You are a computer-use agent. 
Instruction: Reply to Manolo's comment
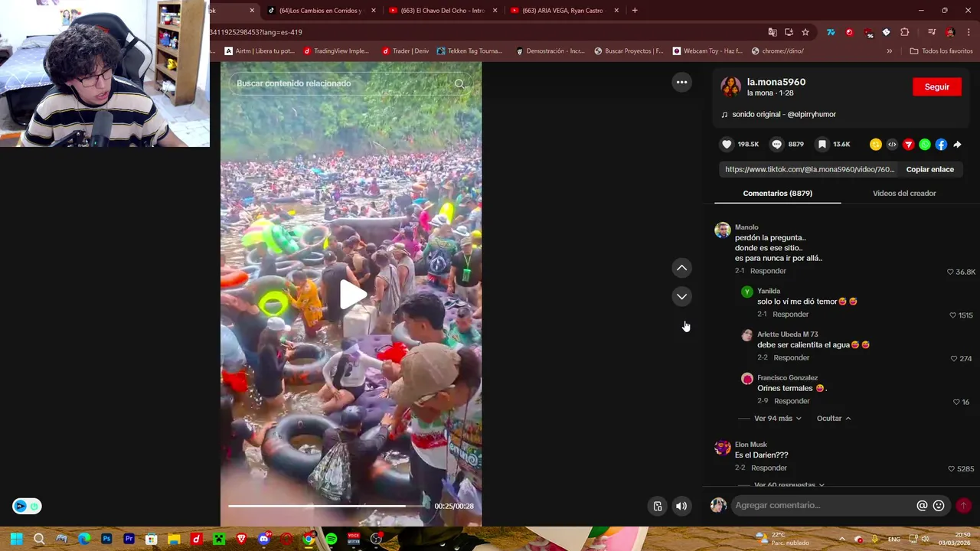coord(768,271)
